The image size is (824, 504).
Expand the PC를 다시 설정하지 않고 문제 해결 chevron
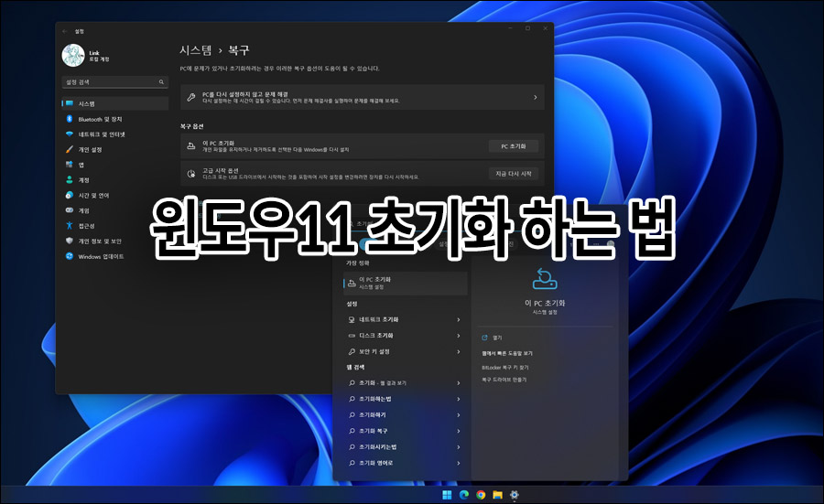click(x=535, y=97)
